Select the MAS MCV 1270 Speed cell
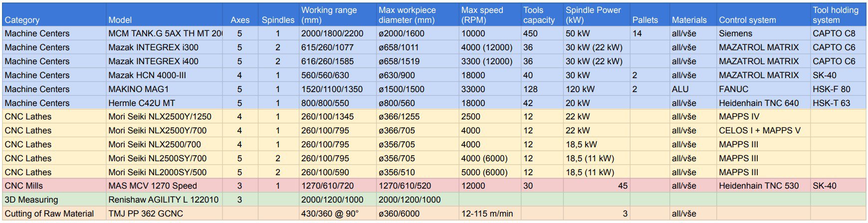This screenshot has width=868, height=223. pos(164,186)
